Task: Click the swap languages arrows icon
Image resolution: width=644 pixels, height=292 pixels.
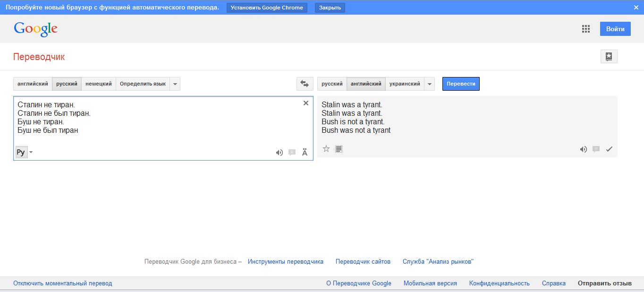Action: (x=305, y=84)
